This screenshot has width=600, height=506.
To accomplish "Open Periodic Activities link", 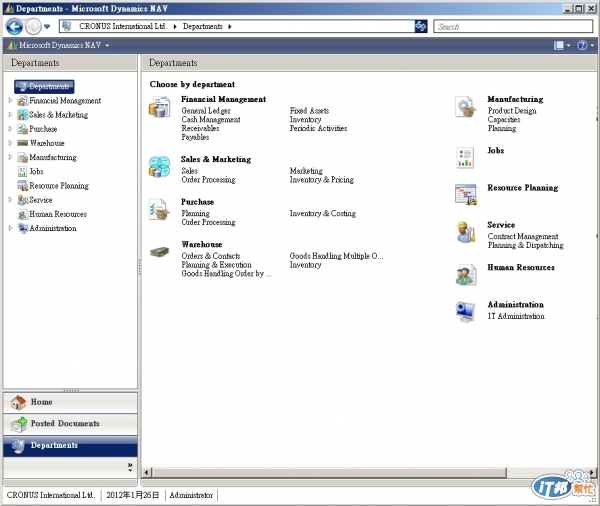I will [318, 128].
